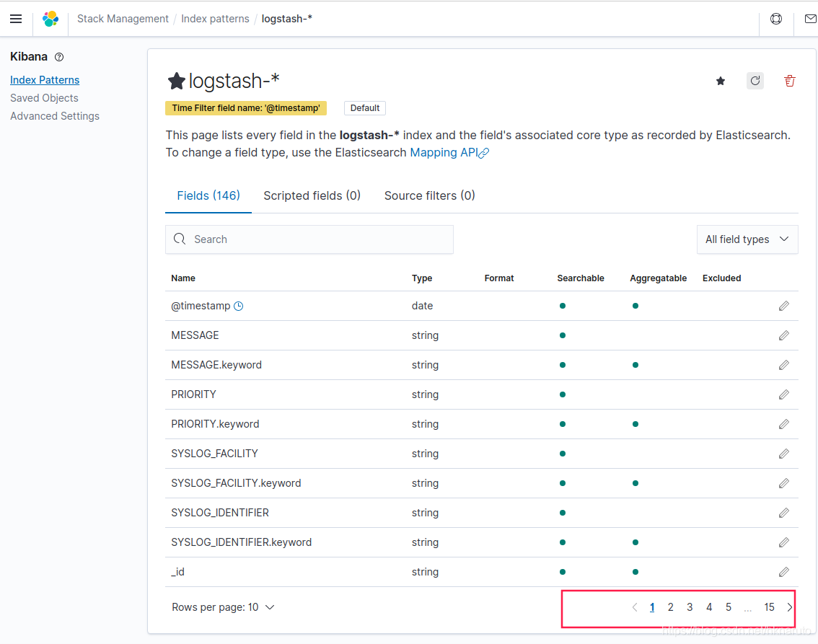
Task: Edit the MESSAGE.keyword field using its pencil icon
Action: (x=784, y=365)
